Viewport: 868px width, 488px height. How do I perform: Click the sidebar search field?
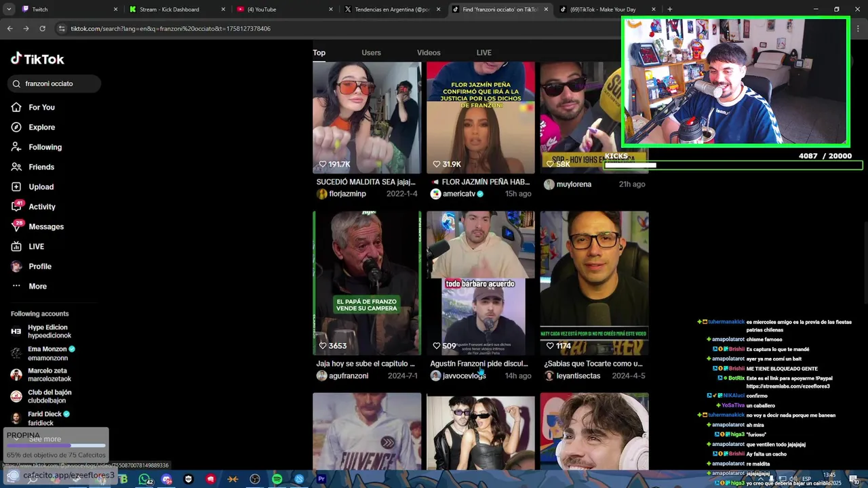(56, 83)
